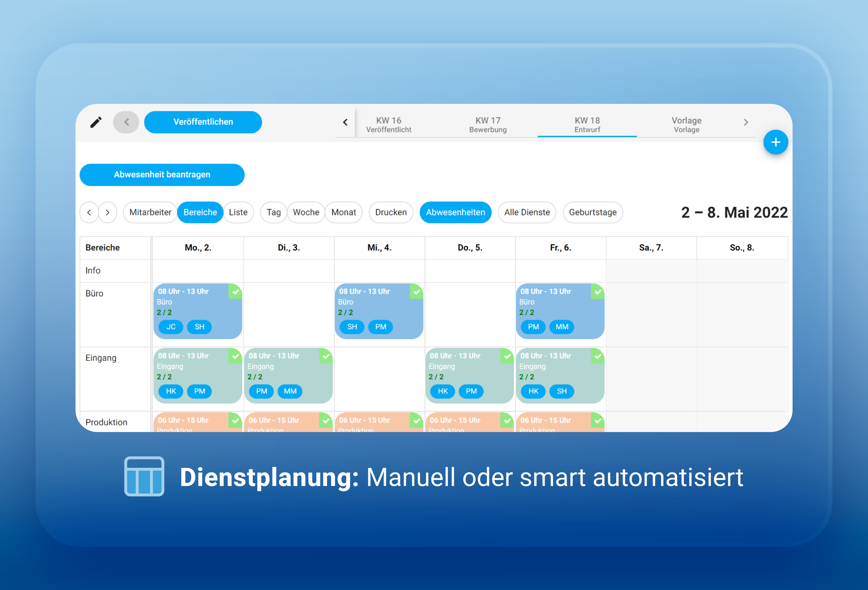Click the gray back arrow button
The width and height of the screenshot is (868, 590).
(x=126, y=122)
